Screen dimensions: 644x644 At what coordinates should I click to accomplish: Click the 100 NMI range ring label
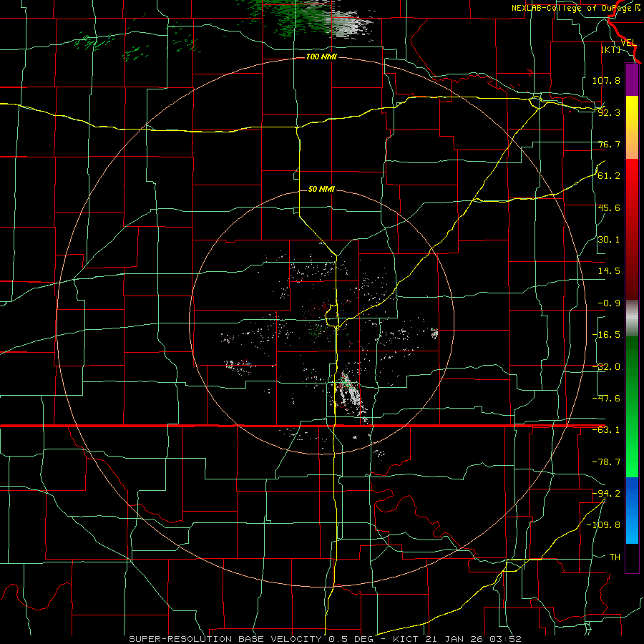(x=321, y=57)
